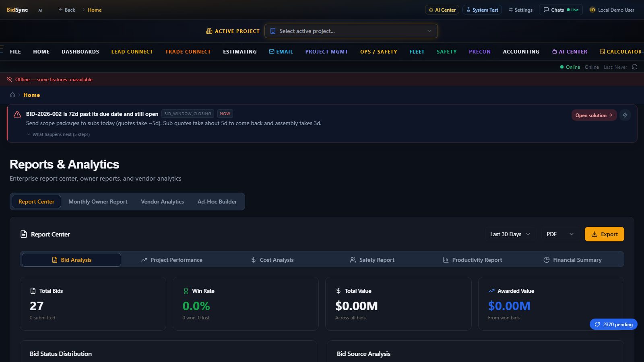The width and height of the screenshot is (644, 362).
Task: Click the Total Value dollar icon
Action: [x=339, y=291]
